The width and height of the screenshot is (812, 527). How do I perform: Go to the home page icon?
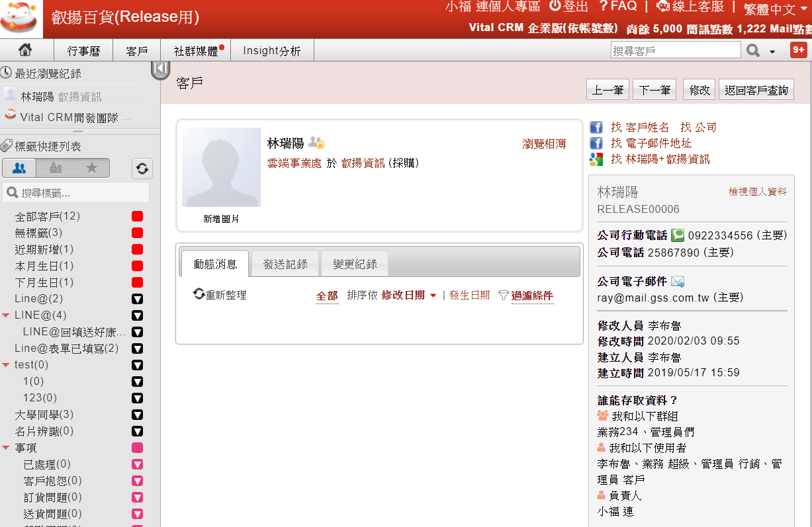click(25, 50)
